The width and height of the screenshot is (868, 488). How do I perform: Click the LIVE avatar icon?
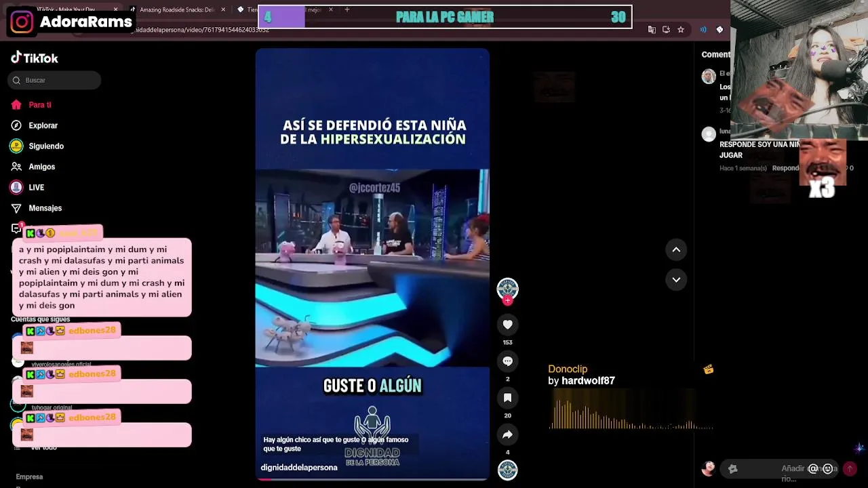click(x=16, y=187)
